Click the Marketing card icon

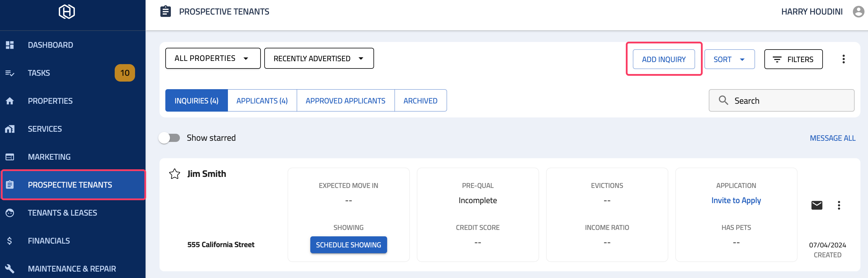(10, 157)
